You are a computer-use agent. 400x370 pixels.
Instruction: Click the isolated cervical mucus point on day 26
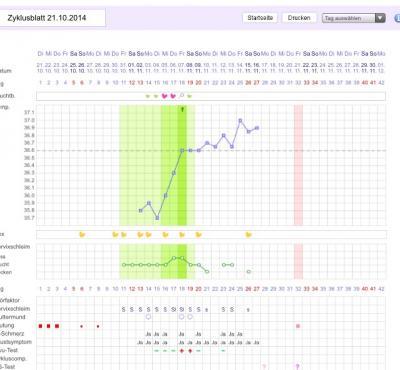(x=249, y=272)
